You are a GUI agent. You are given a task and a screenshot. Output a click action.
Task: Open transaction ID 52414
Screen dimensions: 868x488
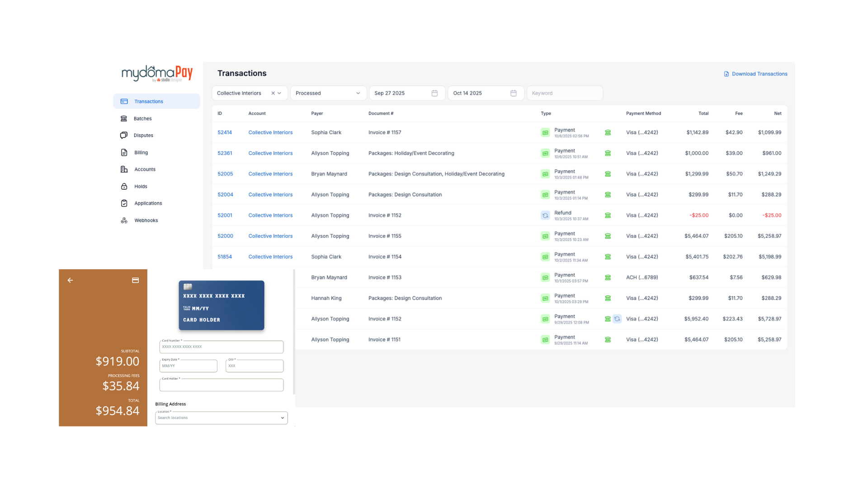[225, 132]
